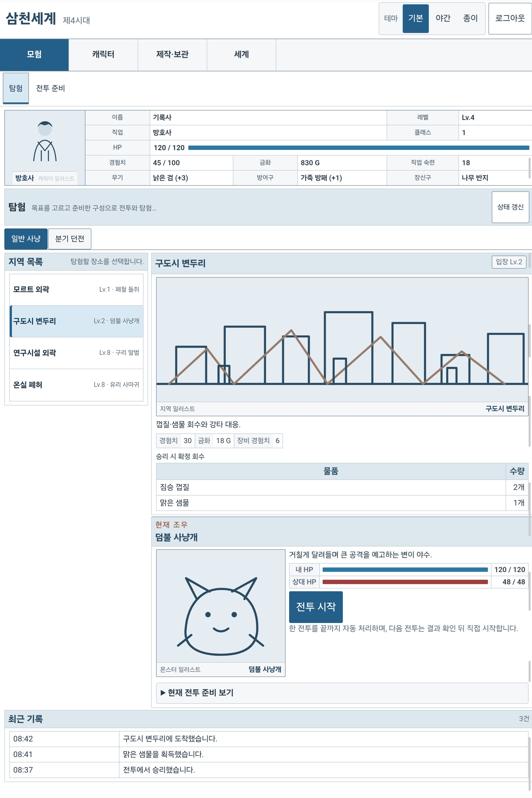Click the 삼천세계 site title
This screenshot has width=532, height=798.
coord(31,18)
